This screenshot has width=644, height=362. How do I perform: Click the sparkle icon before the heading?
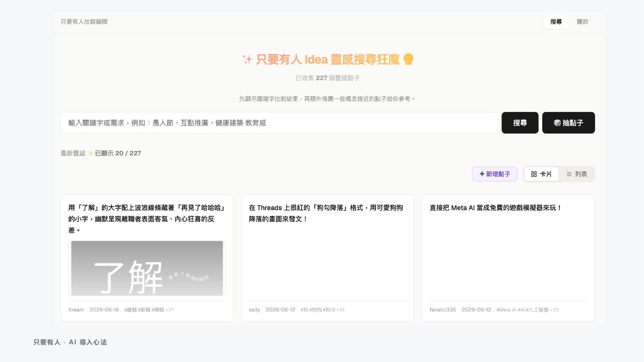click(247, 60)
